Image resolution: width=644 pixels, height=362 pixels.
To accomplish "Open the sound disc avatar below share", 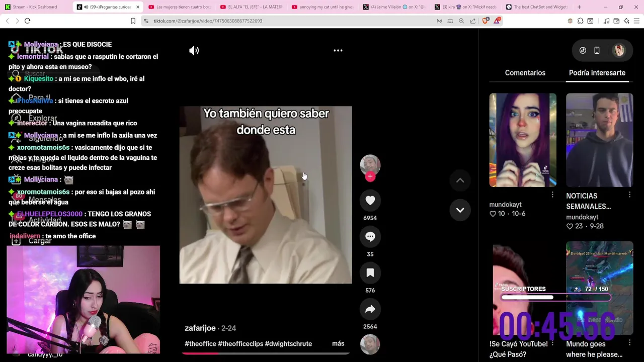I will point(370,344).
